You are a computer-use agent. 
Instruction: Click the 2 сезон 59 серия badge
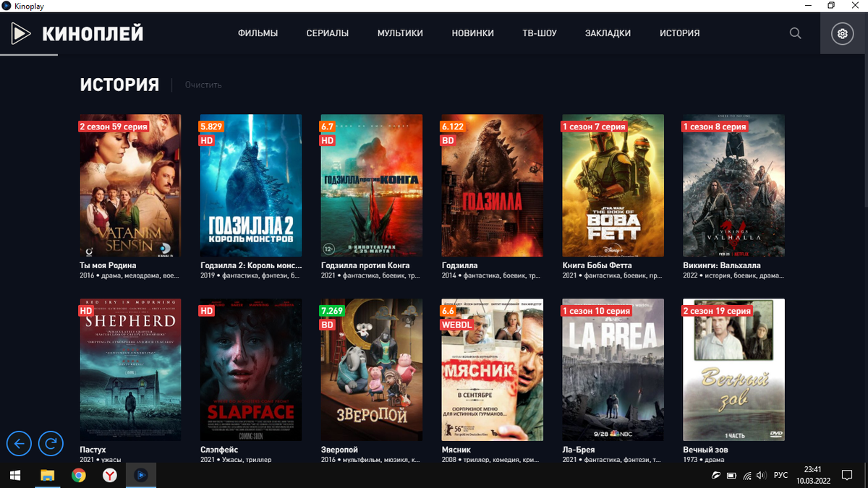pyautogui.click(x=114, y=127)
